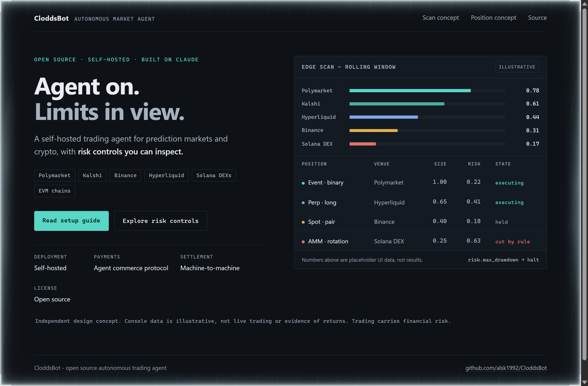Select the Solana DEXs venue chip
588x386 pixels.
pos(214,176)
